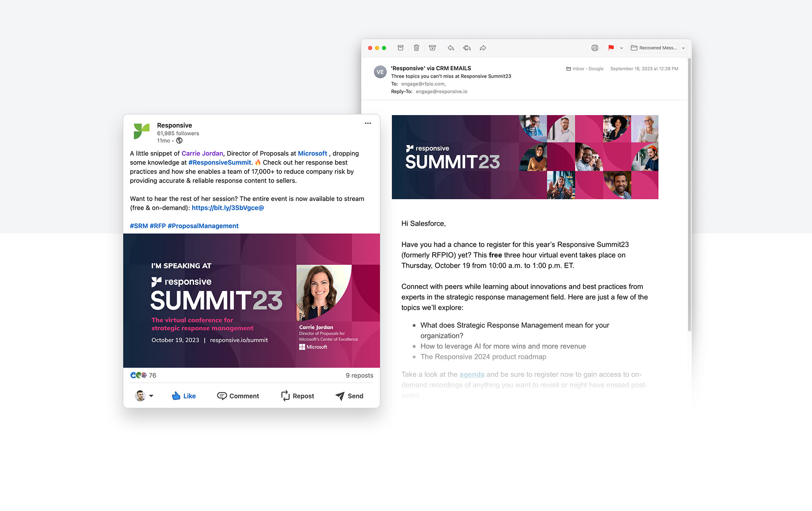Comment on the Responsive post
Image resolution: width=812 pixels, height=511 pixels.
238,396
